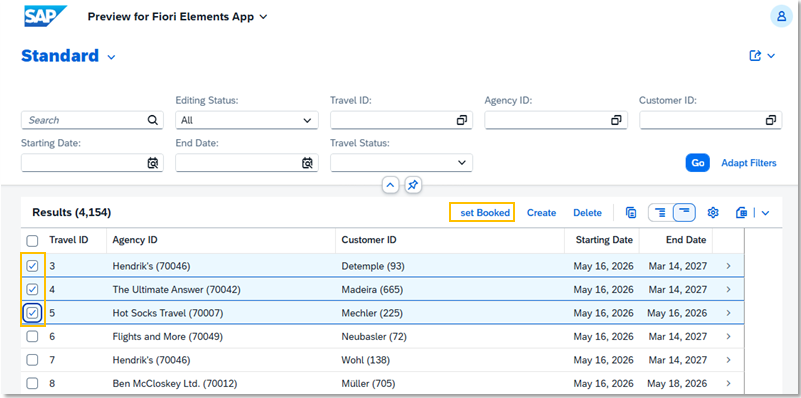Screen dimensions: 801x398
Task: Click Customer ID column header
Action: 369,240
